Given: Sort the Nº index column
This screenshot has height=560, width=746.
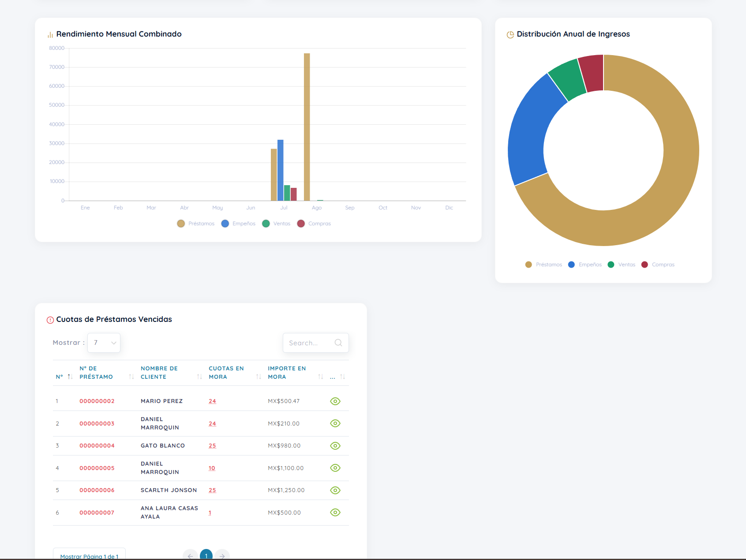Looking at the screenshot, I should [70, 377].
